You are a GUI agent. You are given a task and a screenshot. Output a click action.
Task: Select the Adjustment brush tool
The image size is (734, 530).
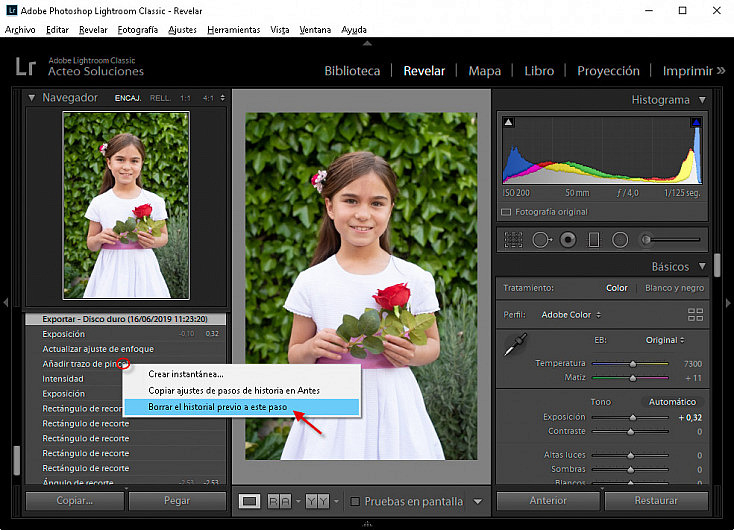[646, 240]
